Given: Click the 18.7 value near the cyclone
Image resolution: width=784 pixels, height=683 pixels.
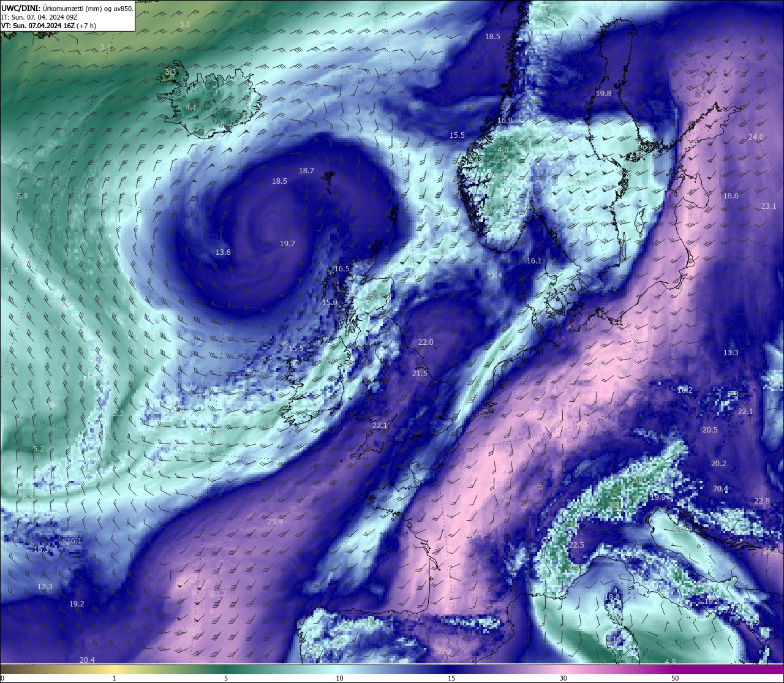Looking at the screenshot, I should (x=306, y=171).
